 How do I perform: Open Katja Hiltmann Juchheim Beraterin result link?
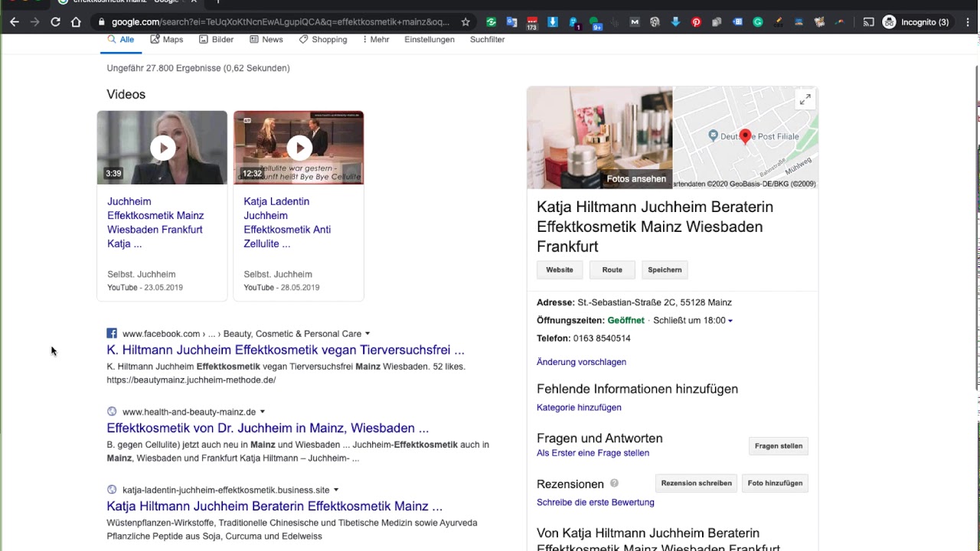tap(274, 506)
